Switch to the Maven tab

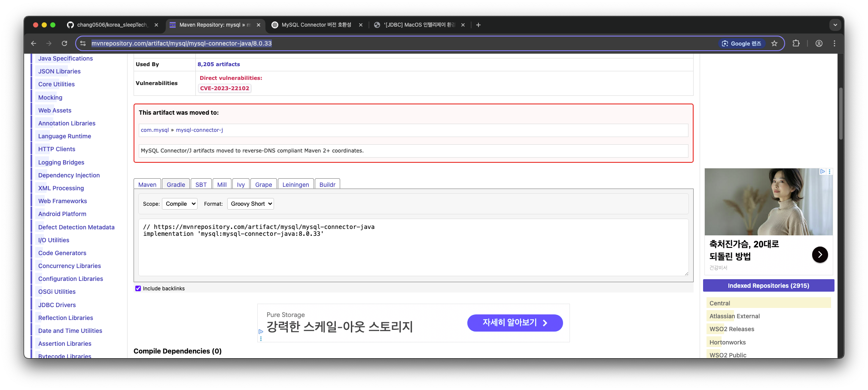[147, 184]
